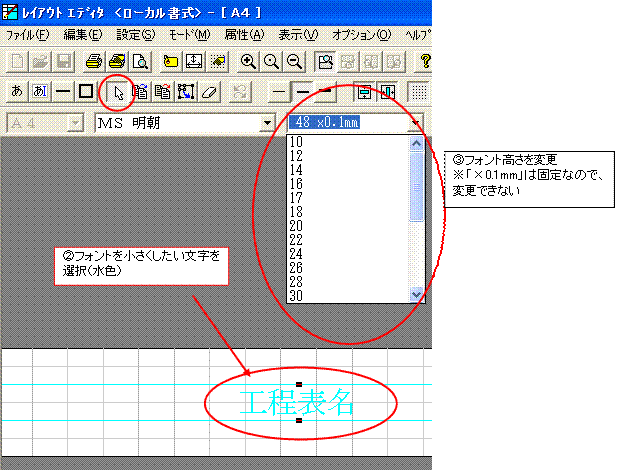Click the vertical alignment icon
This screenshot has height=470, width=617.
[x=364, y=92]
